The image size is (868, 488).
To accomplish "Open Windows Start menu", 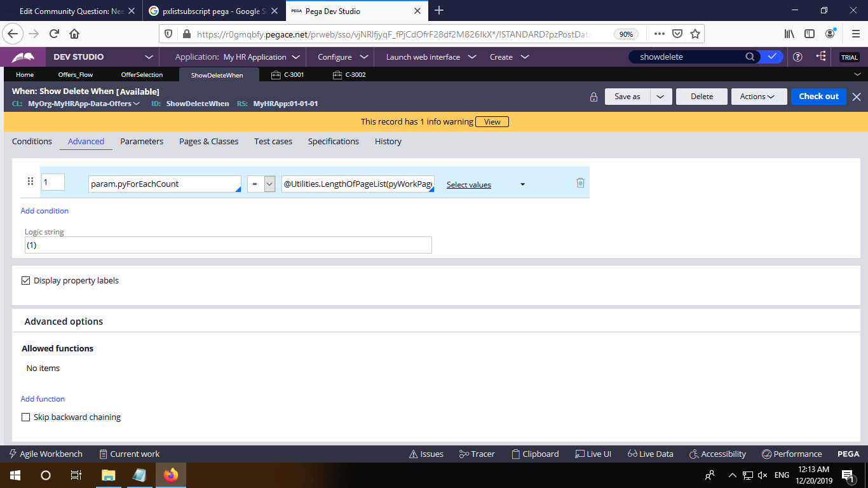I will click(x=14, y=475).
